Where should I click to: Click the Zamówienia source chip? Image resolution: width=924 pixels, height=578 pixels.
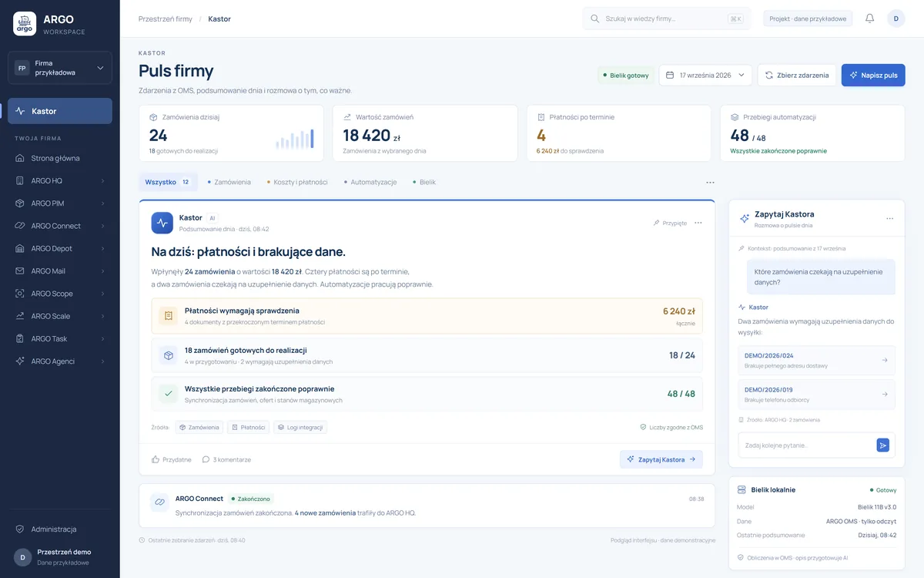[x=199, y=427]
